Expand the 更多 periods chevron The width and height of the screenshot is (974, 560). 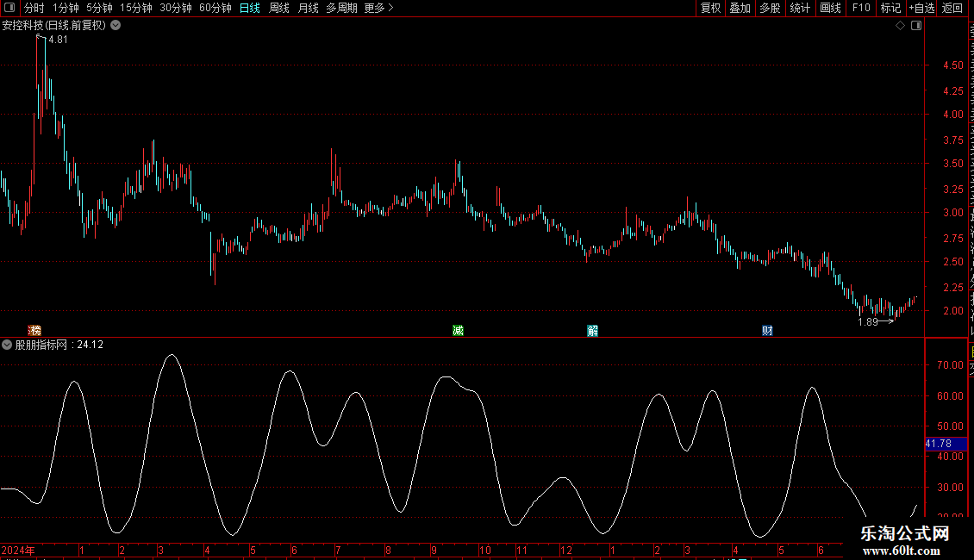coord(390,8)
